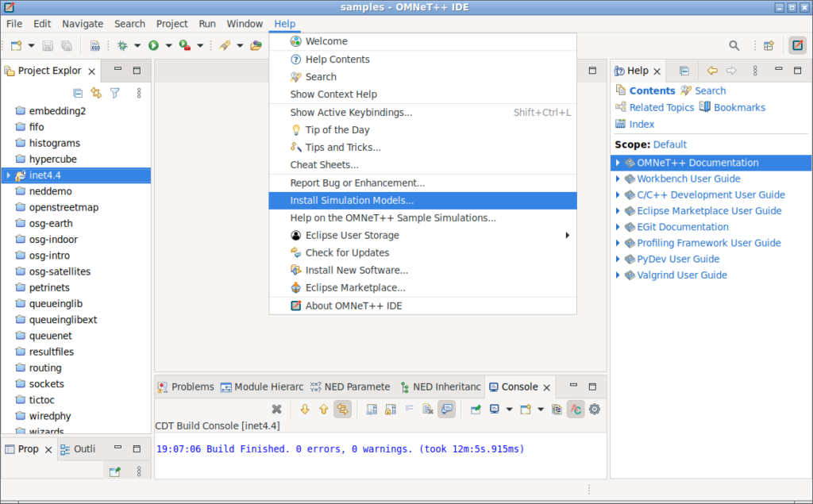Toggle word wrap in the Console
The image size is (813, 504).
(409, 409)
